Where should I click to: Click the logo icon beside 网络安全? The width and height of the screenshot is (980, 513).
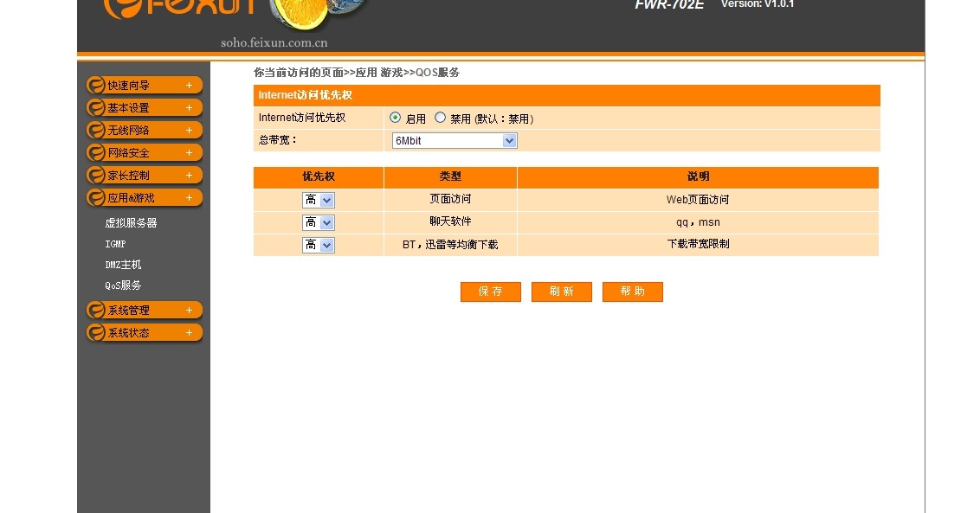(95, 152)
